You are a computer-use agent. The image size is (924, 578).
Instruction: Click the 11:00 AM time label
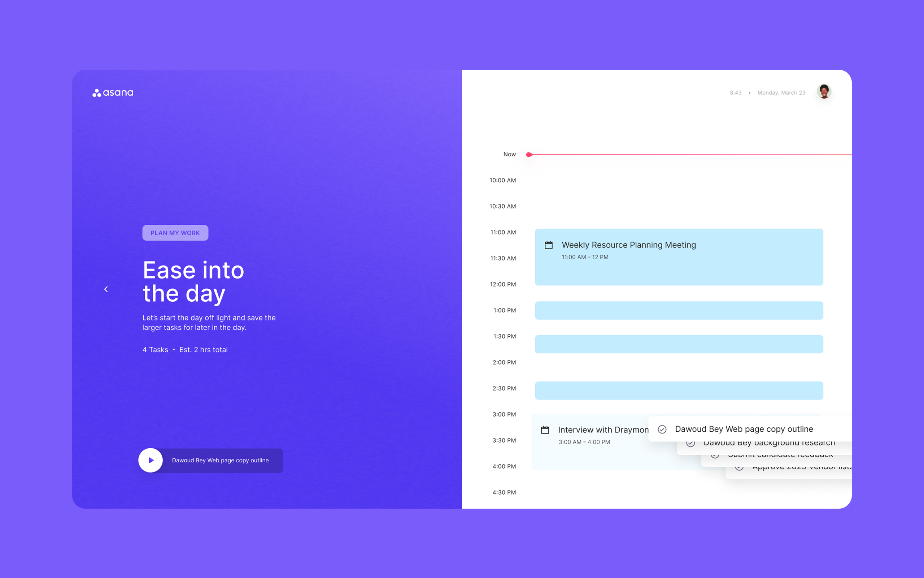click(503, 232)
